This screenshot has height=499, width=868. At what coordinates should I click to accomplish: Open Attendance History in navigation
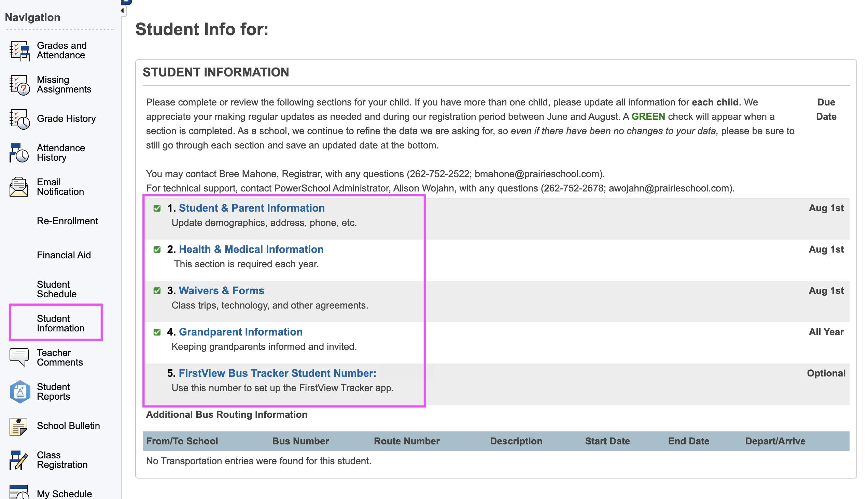point(61,153)
